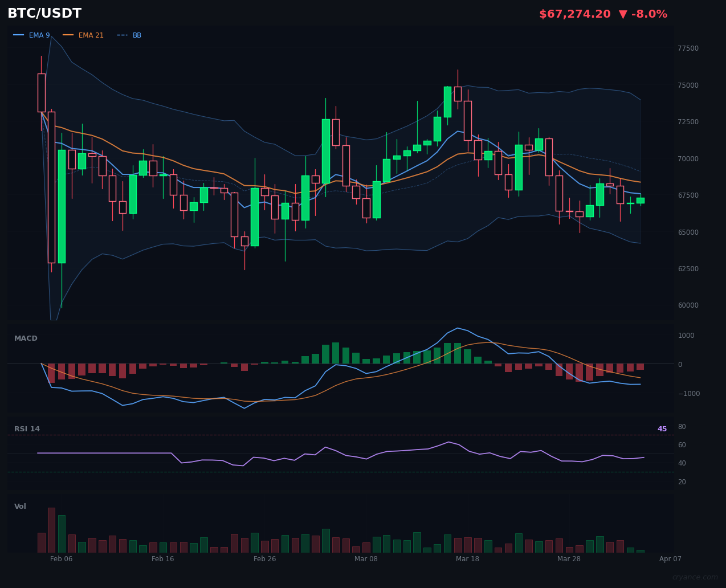Click the Feb 06 date axis label
The height and width of the screenshot is (588, 726).
tap(61, 559)
